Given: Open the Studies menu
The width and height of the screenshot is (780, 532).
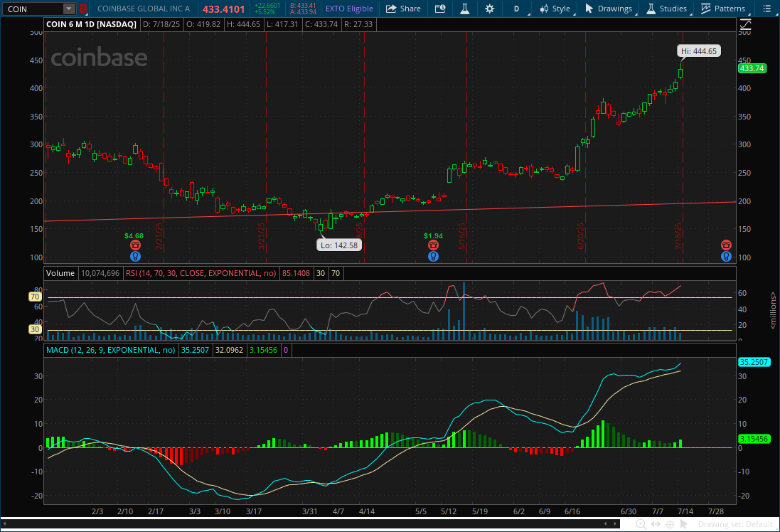Looking at the screenshot, I should [666, 9].
